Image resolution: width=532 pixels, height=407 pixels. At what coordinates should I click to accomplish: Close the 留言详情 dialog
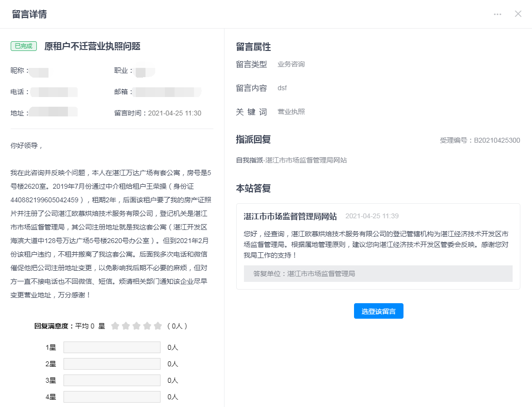518,14
